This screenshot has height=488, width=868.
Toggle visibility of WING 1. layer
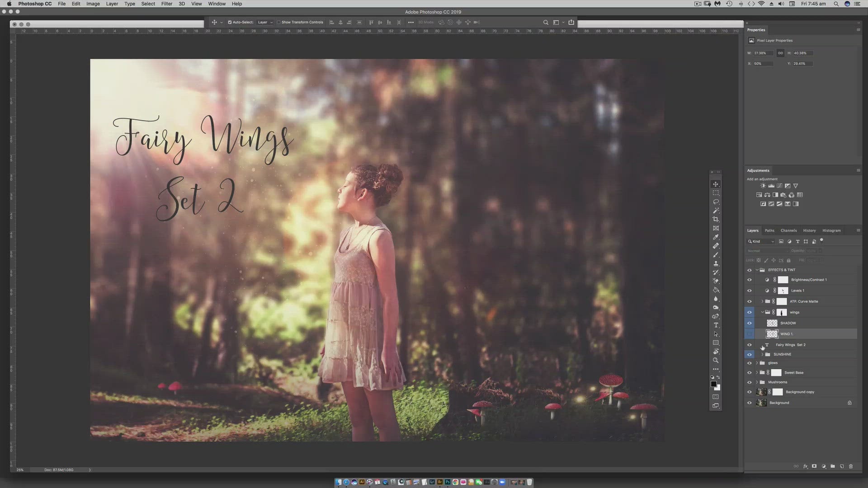click(750, 334)
